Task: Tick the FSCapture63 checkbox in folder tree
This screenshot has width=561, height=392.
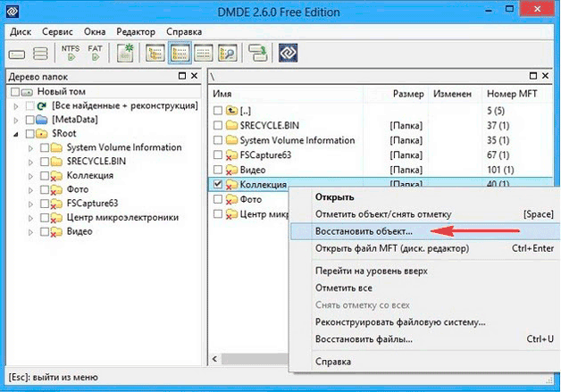Action: (45, 204)
